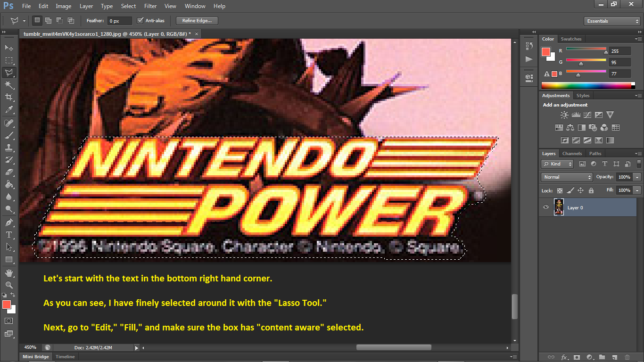644x362 pixels.
Task: Open the Adjustments panel flyout menu
Action: point(638,96)
